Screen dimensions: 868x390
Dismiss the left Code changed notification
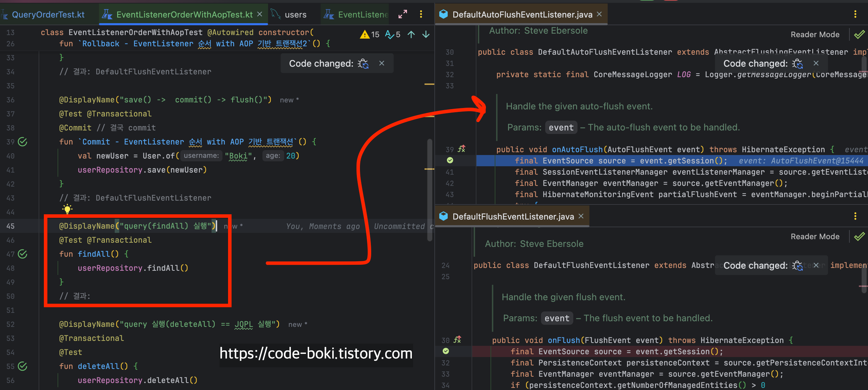click(x=382, y=63)
